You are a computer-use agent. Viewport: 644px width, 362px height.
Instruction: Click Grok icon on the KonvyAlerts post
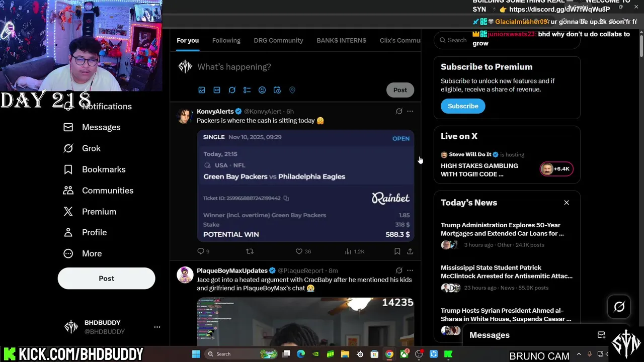point(399,111)
